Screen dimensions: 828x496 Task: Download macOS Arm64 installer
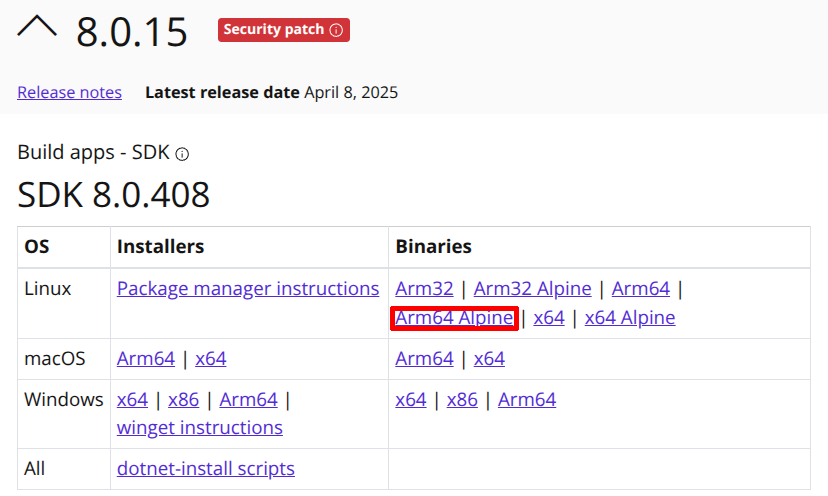pos(146,359)
